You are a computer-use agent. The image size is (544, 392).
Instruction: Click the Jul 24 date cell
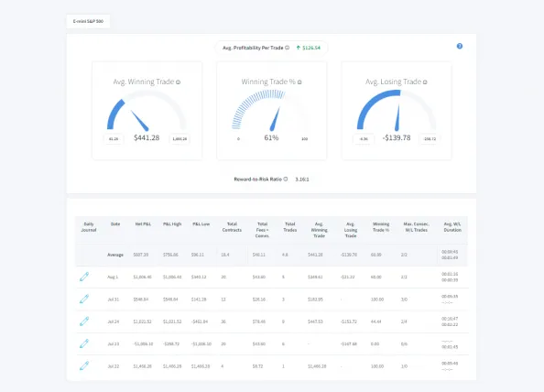click(113, 321)
